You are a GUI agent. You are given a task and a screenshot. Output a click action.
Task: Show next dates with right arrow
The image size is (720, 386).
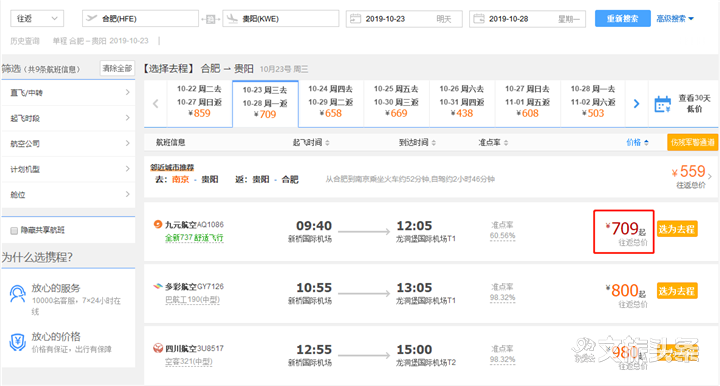636,104
